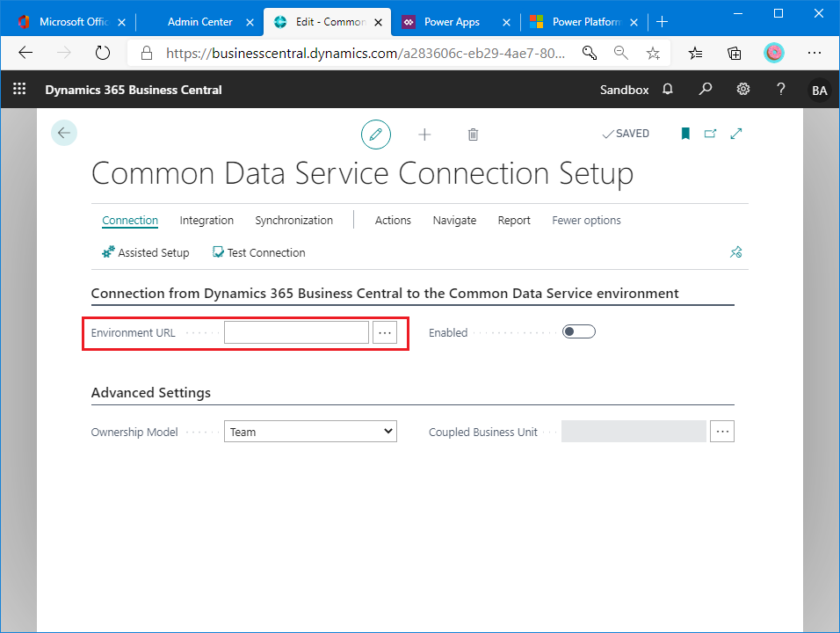Open Coupled Business Unit lookup ellipsis

722,432
